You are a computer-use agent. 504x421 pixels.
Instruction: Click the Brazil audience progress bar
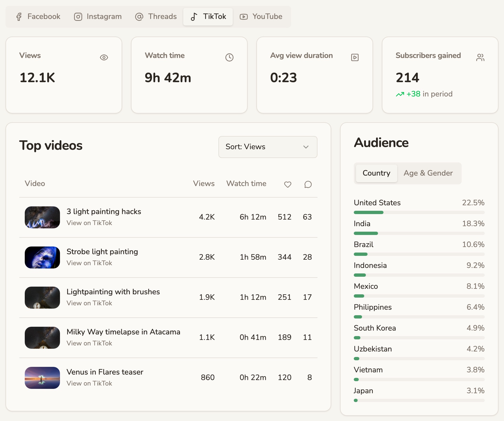tap(419, 254)
